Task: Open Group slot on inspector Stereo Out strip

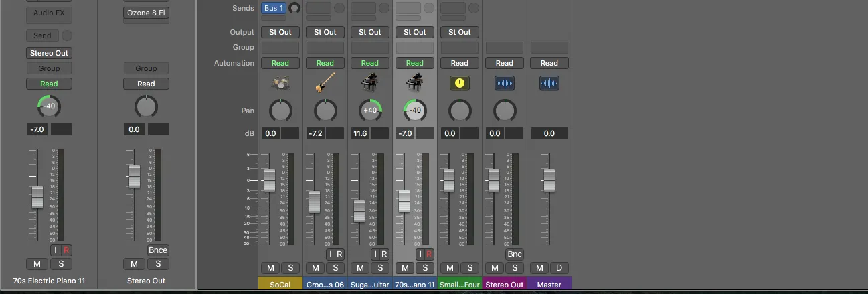Action: pyautogui.click(x=146, y=68)
